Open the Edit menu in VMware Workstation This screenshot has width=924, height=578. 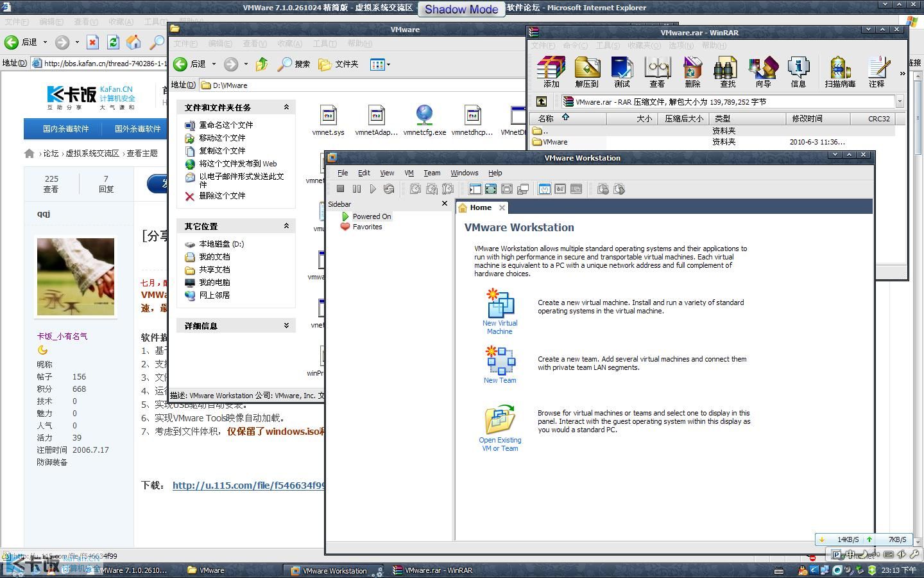point(364,173)
